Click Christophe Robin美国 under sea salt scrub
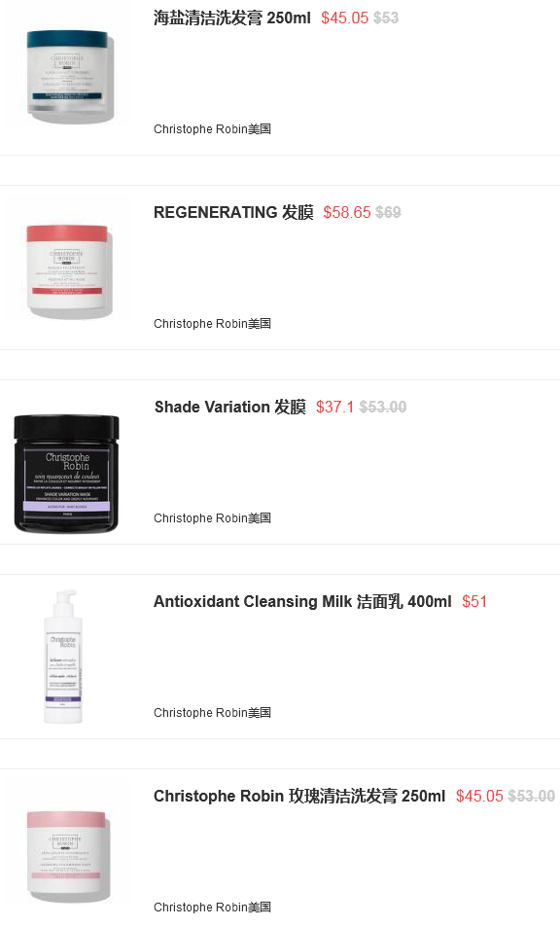The width and height of the screenshot is (560, 926). click(213, 128)
